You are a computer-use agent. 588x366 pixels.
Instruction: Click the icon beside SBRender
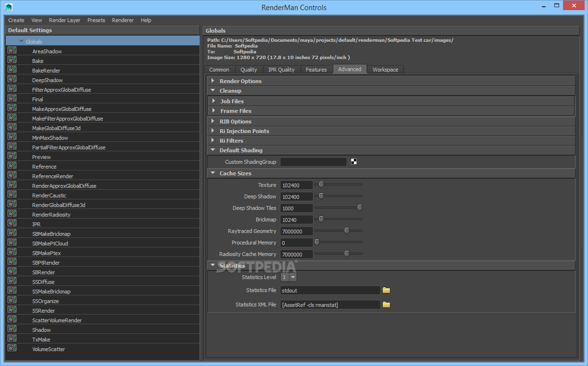[x=12, y=271]
